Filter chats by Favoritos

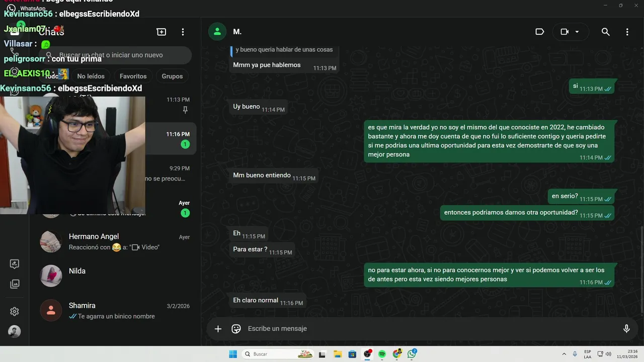point(133,76)
